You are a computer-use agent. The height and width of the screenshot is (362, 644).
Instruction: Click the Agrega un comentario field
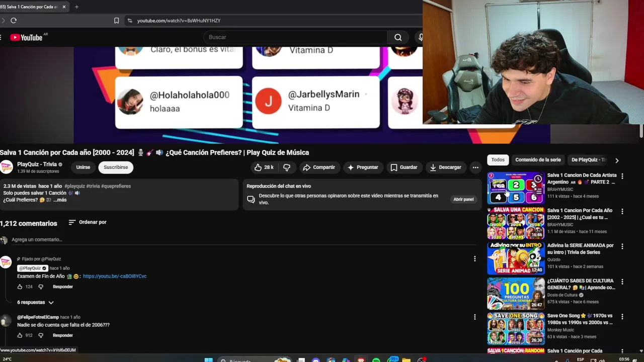coord(244,240)
